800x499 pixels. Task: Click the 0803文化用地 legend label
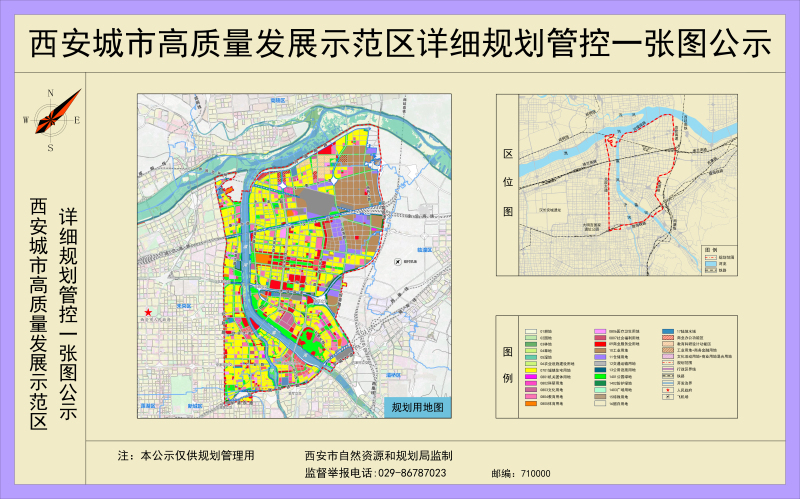(x=552, y=390)
